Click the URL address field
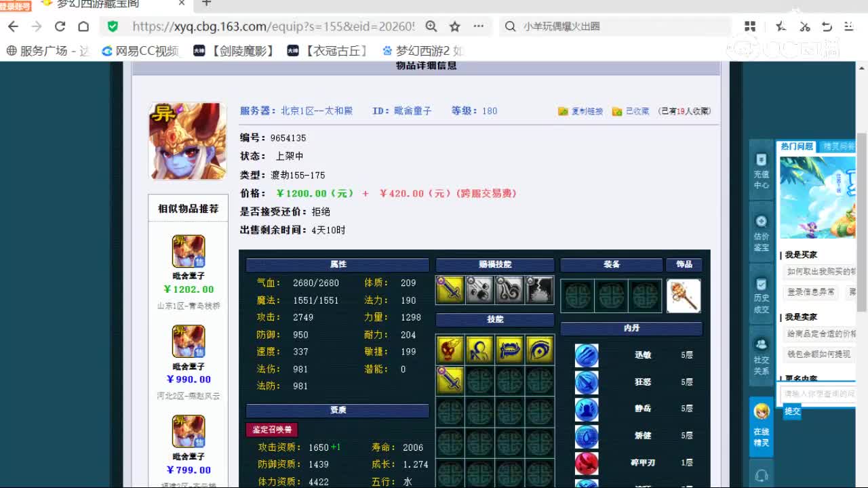 273,26
